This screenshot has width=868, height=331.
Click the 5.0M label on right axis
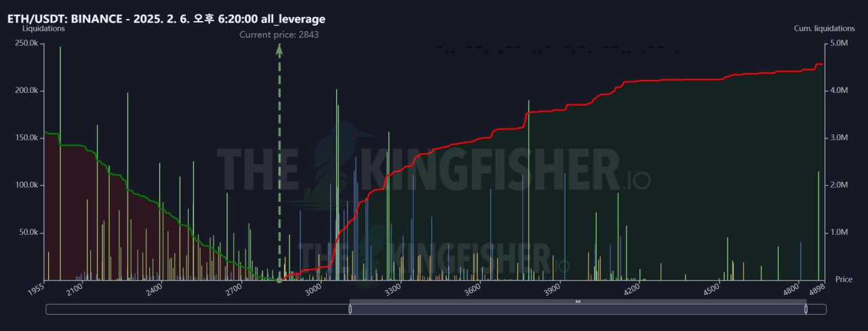pos(839,43)
